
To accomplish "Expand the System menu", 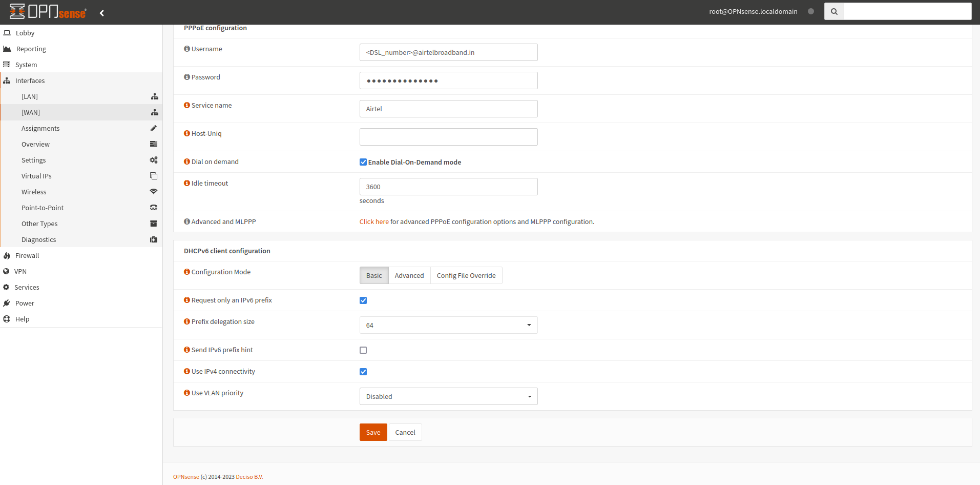I will coord(81,65).
